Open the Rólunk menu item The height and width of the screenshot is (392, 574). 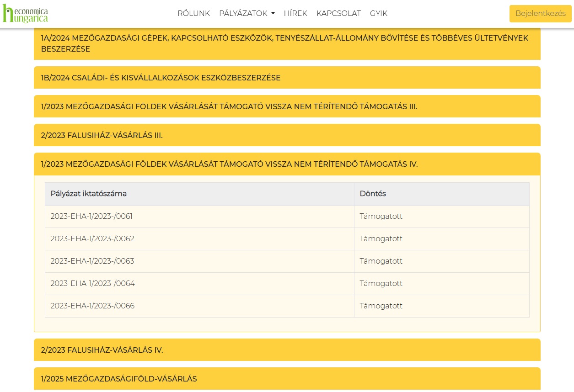tap(193, 14)
